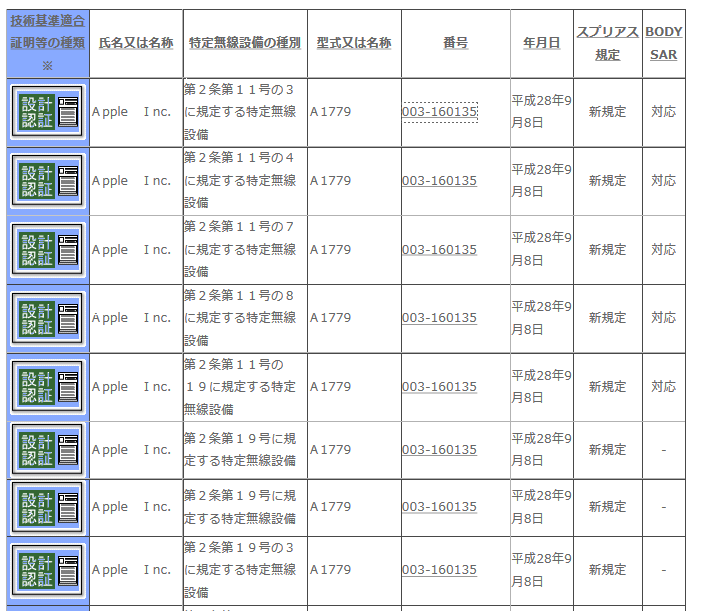Viewport: 703px width, 611px height.
Task: Open number 003-160135 in the 第１１号の３ row
Action: [439, 112]
